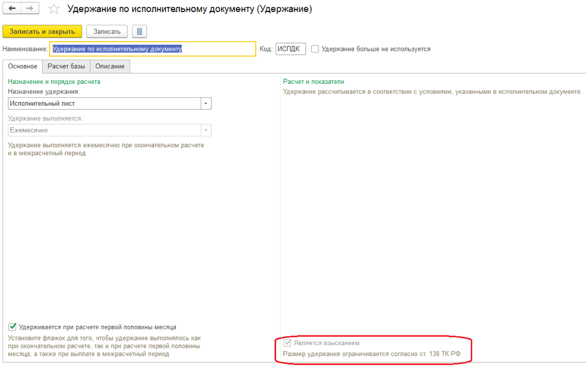
Task: Expand the Назначение удержания dropdown arrow
Action: tap(206, 103)
